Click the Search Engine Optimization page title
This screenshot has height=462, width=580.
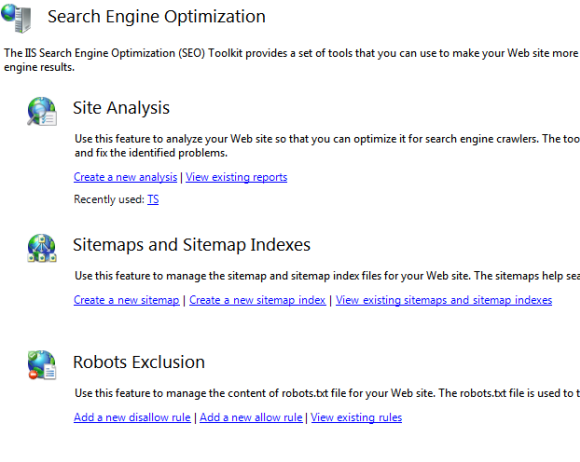point(156,17)
